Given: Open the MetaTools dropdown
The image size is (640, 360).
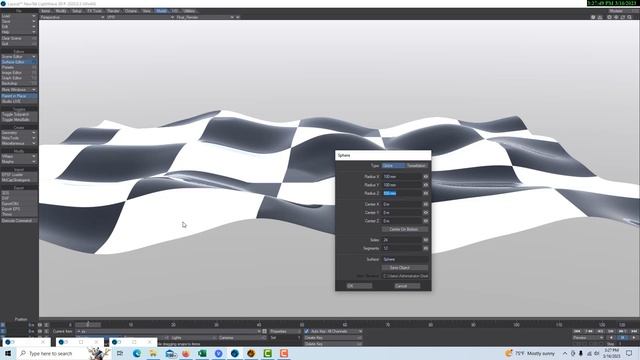Looking at the screenshot, I should [19, 138].
